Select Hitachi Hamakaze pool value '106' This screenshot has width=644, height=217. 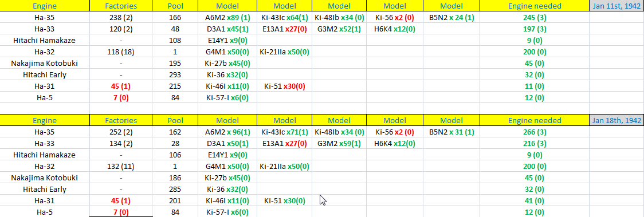coord(175,155)
